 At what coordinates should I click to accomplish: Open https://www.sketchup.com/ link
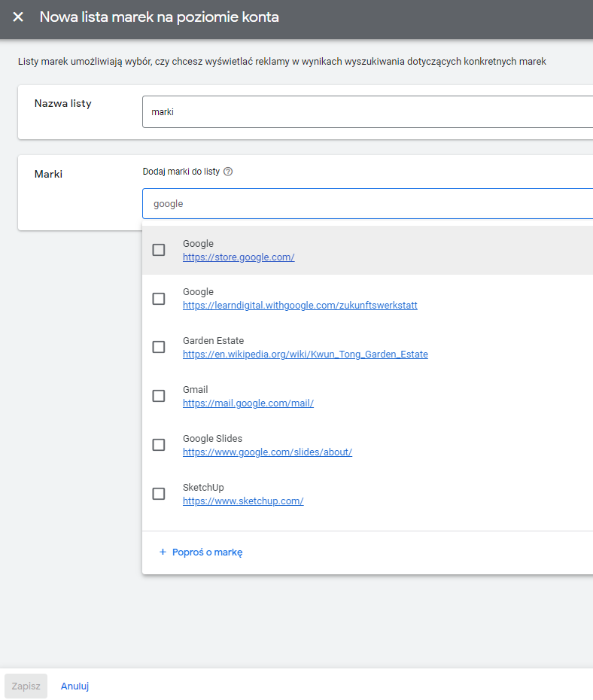(243, 501)
